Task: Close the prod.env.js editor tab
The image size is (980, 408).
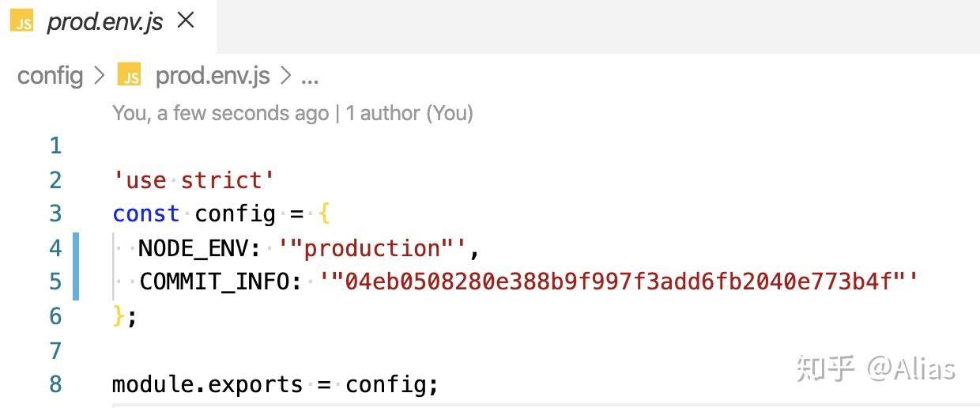Action: click(x=186, y=21)
